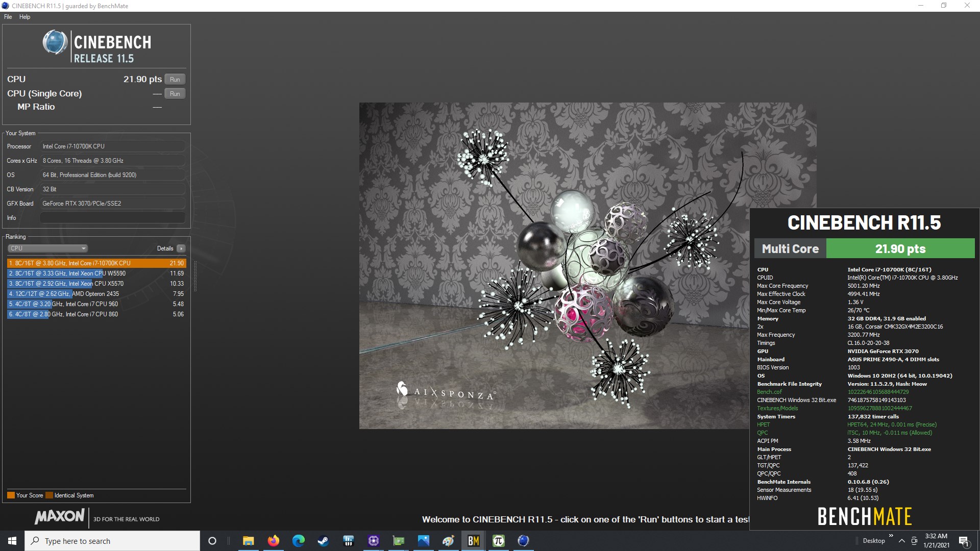Image resolution: width=980 pixels, height=551 pixels.
Task: Expand the Desktop toolbar chevron
Action: tap(891, 536)
